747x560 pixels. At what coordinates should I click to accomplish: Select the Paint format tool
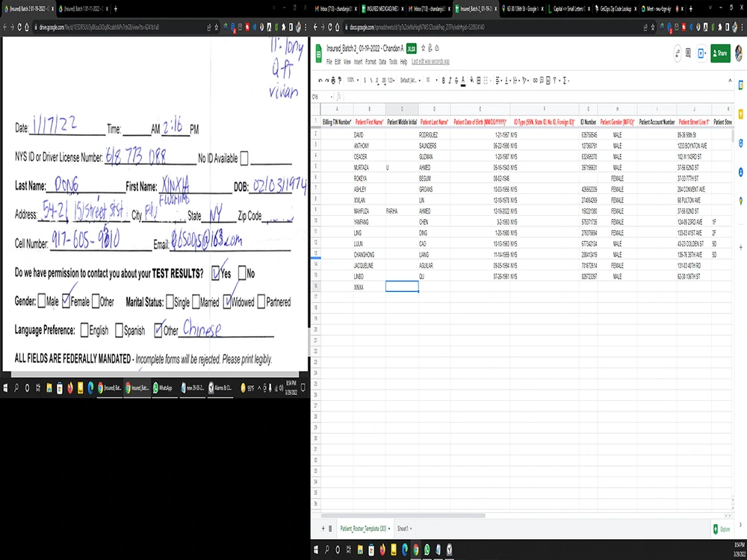tap(339, 81)
